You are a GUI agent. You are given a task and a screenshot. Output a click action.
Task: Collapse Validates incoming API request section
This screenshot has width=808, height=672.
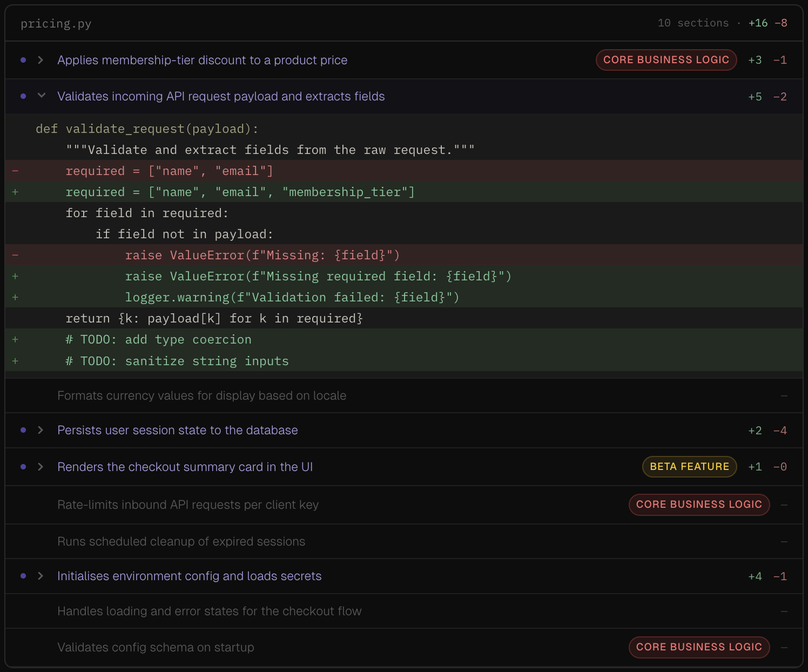[x=42, y=96]
